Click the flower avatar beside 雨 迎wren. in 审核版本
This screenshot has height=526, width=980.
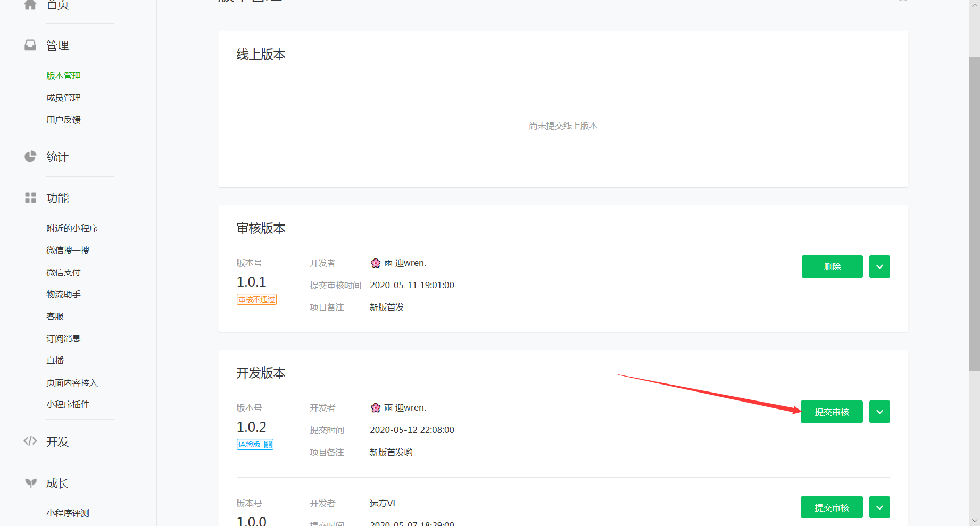pyautogui.click(x=376, y=263)
